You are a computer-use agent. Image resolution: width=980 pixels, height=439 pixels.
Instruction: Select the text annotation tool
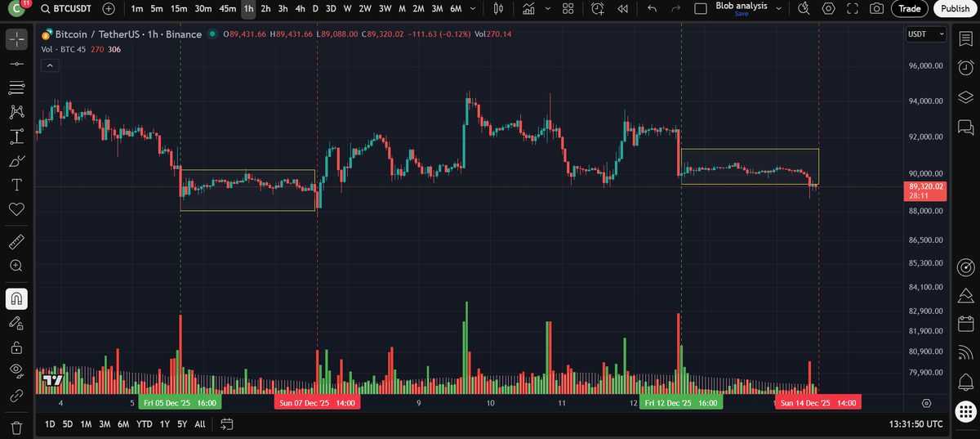16,185
